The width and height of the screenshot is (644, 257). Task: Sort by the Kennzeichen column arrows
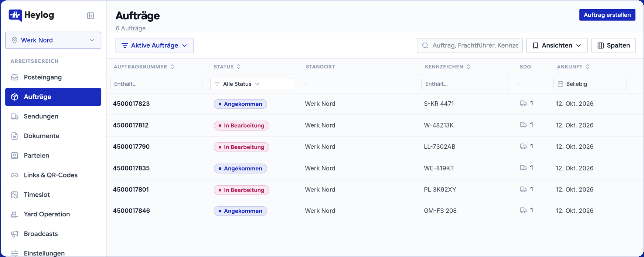[468, 67]
